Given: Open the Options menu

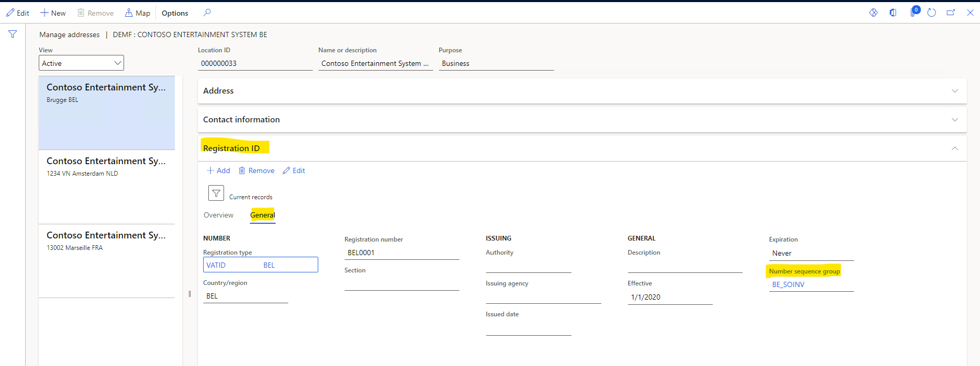Looking at the screenshot, I should pyautogui.click(x=175, y=13).
